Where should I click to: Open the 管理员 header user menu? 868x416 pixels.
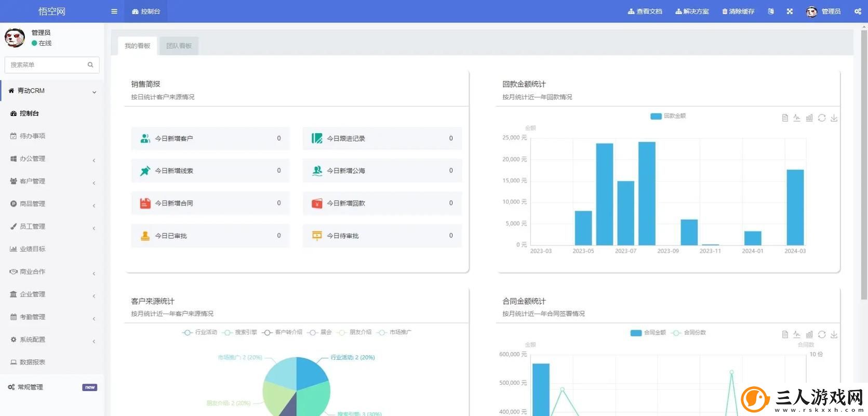823,11
